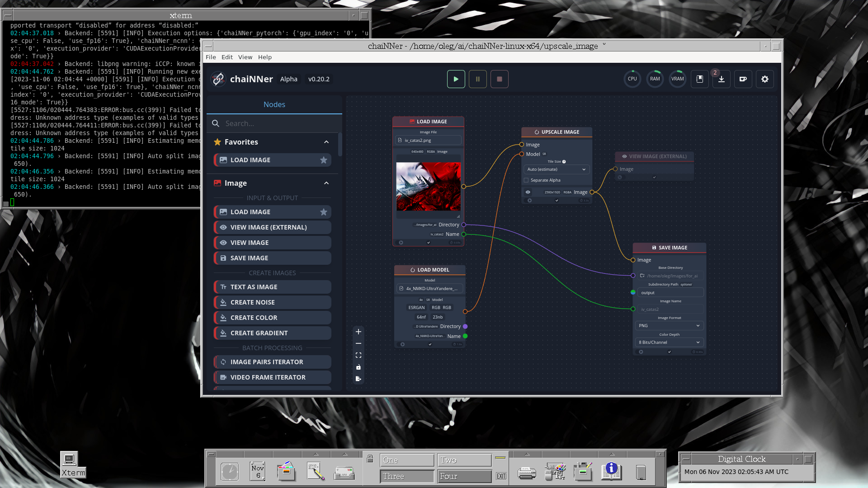Open the Image Format PNG dropdown
Image resolution: width=868 pixels, height=488 pixels.
(669, 326)
